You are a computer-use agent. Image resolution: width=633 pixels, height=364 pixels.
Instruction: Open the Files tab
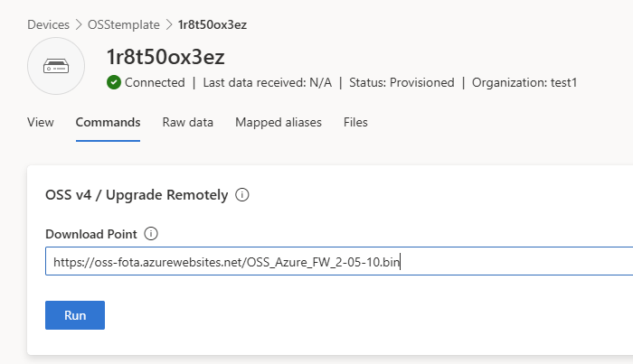click(355, 122)
